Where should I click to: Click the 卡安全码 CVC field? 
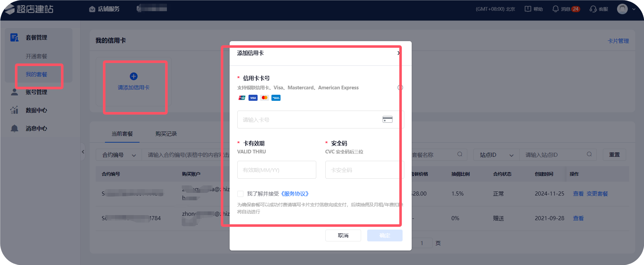pos(364,170)
